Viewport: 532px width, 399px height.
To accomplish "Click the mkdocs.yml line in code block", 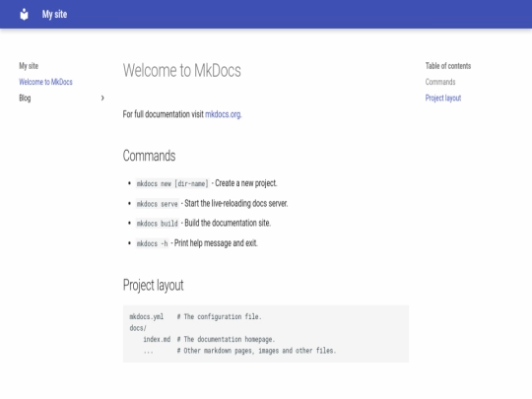I will (x=195, y=316).
